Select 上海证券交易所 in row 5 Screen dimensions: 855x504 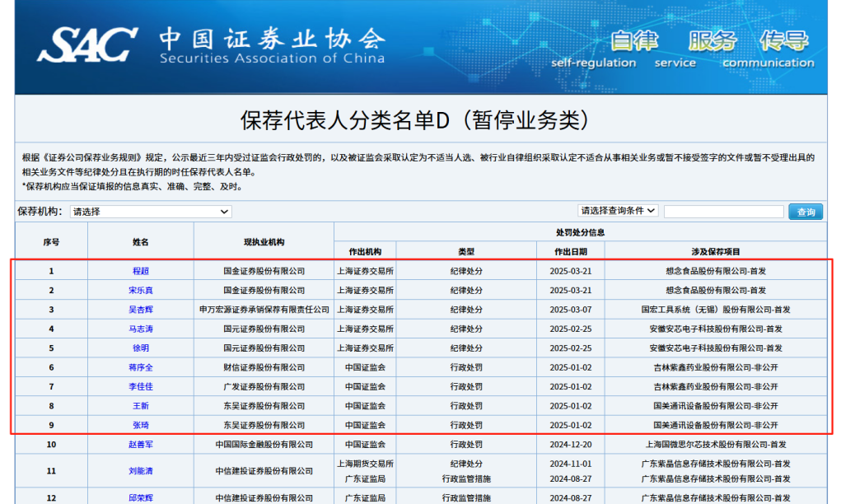pyautogui.click(x=366, y=348)
